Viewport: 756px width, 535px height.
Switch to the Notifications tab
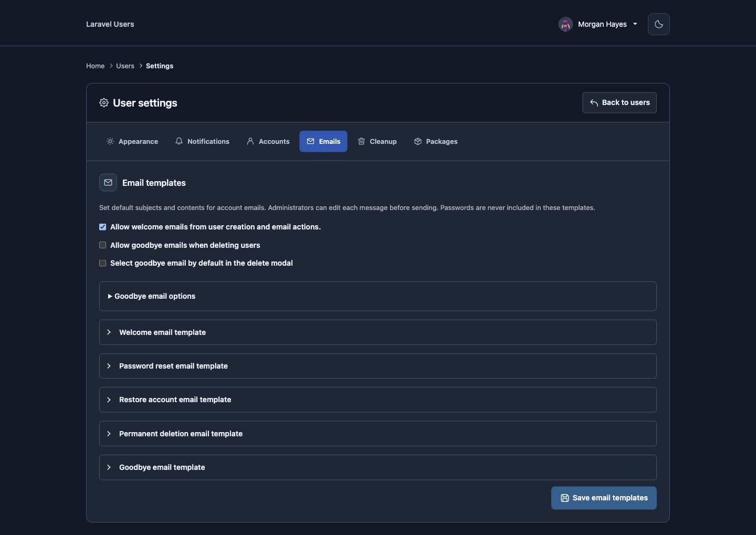click(x=202, y=141)
